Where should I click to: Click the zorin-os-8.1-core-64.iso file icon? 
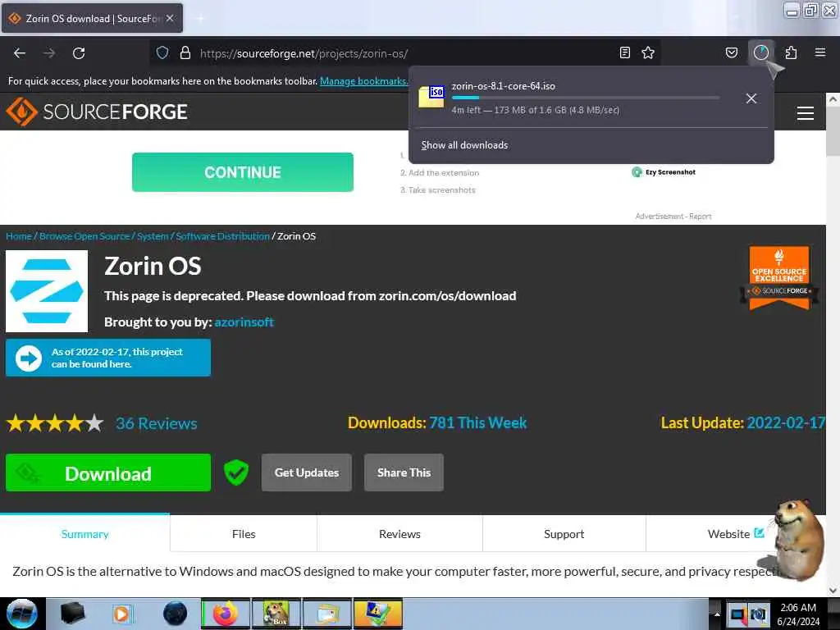[431, 97]
